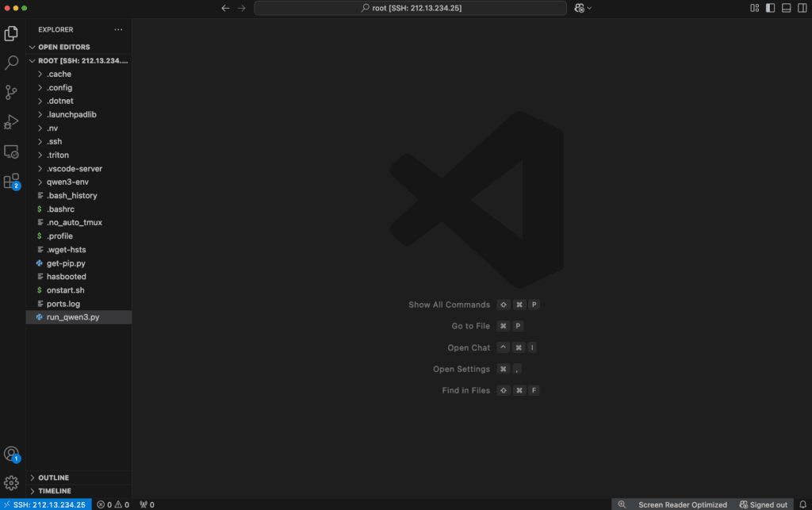
Task: Toggle the secondary side bar
Action: [802, 8]
